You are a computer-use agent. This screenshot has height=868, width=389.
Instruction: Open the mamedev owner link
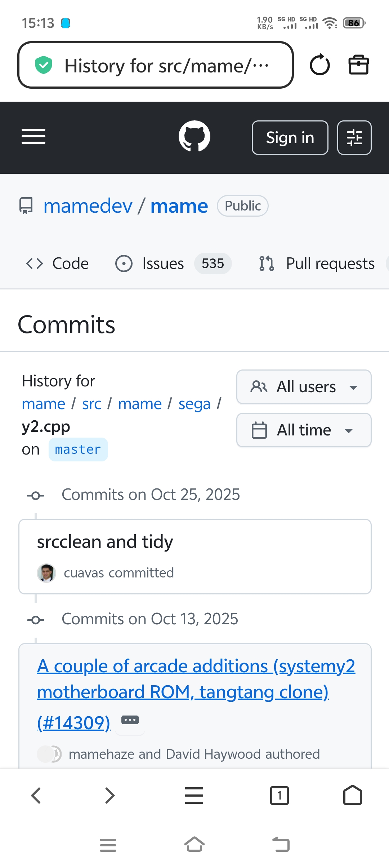click(x=88, y=206)
